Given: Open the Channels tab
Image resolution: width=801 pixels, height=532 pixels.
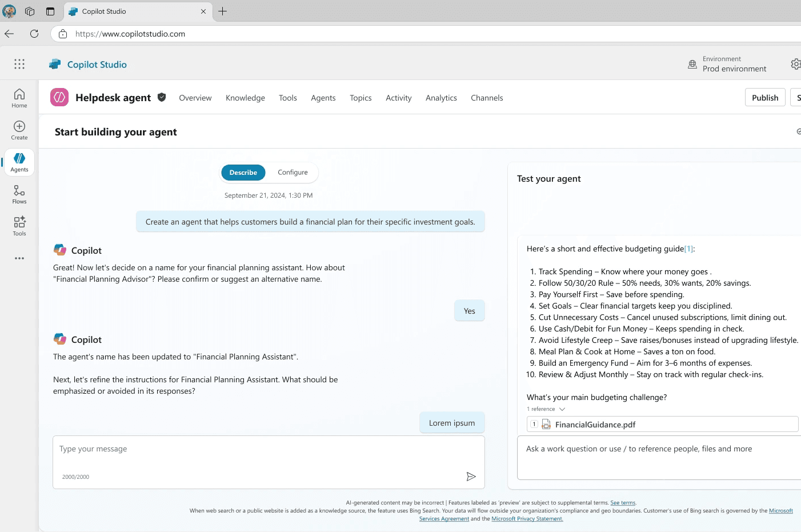Looking at the screenshot, I should [x=487, y=98].
